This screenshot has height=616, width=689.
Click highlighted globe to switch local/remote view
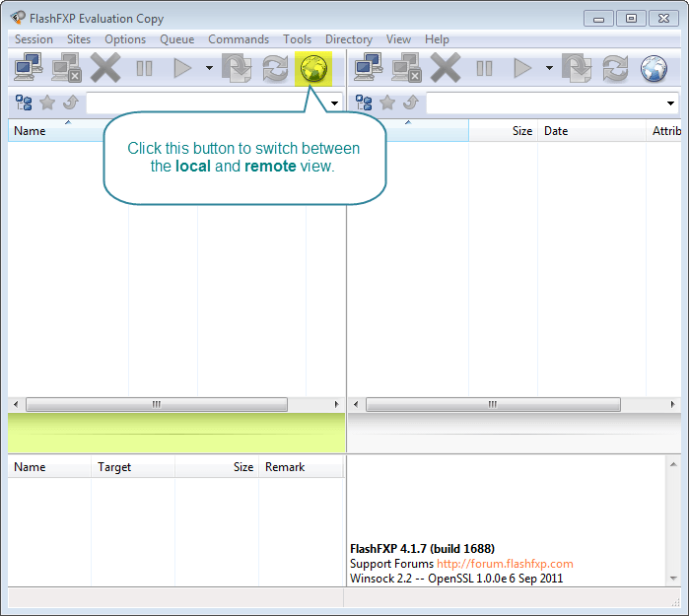(x=313, y=69)
